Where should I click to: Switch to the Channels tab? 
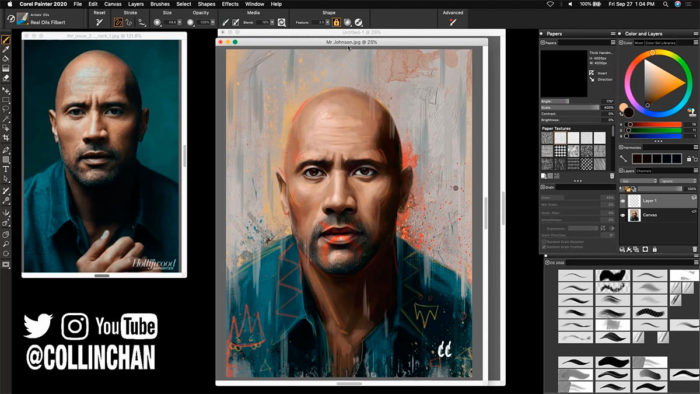pyautogui.click(x=644, y=171)
